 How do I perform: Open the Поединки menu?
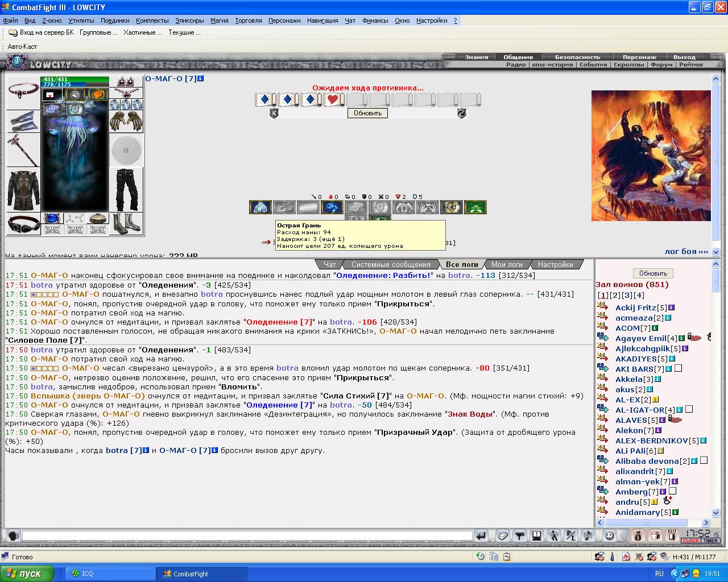115,20
